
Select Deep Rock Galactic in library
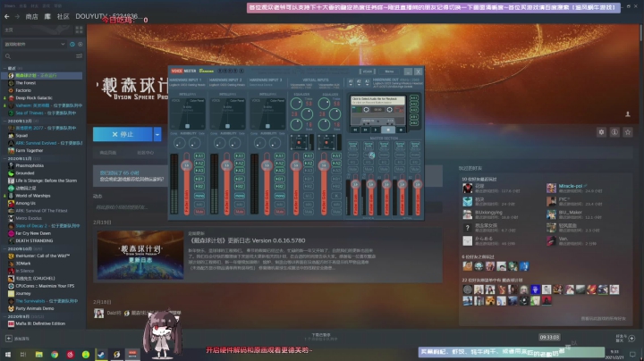(34, 98)
